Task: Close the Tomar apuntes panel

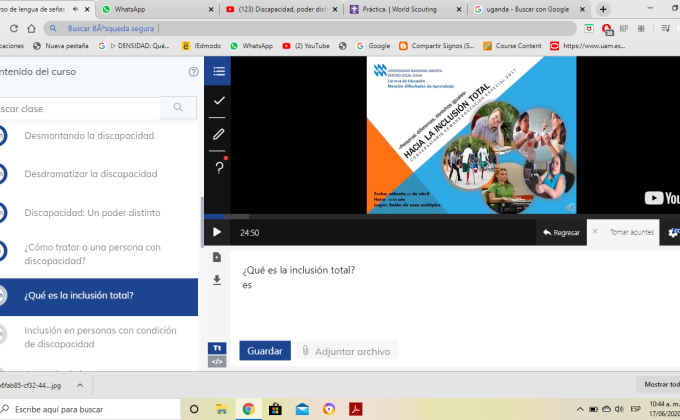Action: 595,232
